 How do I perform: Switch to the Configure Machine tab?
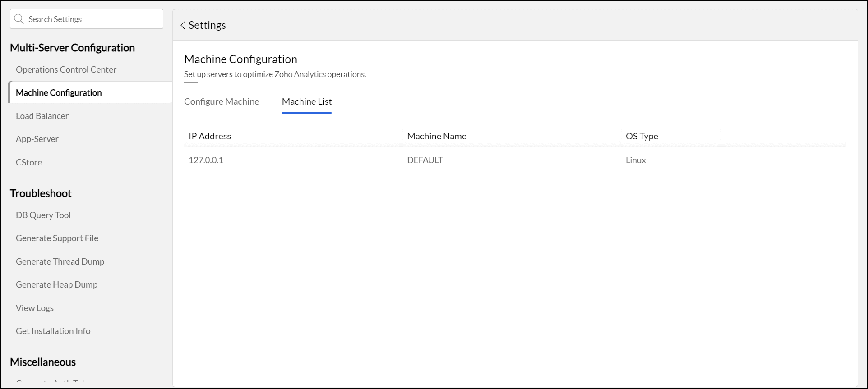point(222,101)
